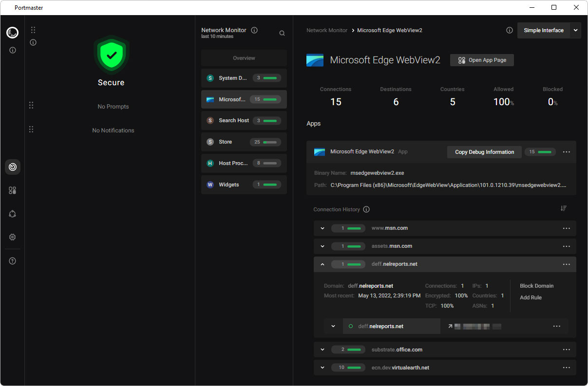Viewport: 588px width, 386px height.
Task: Click Add Rule for deff.nelreports.net
Action: [531, 297]
